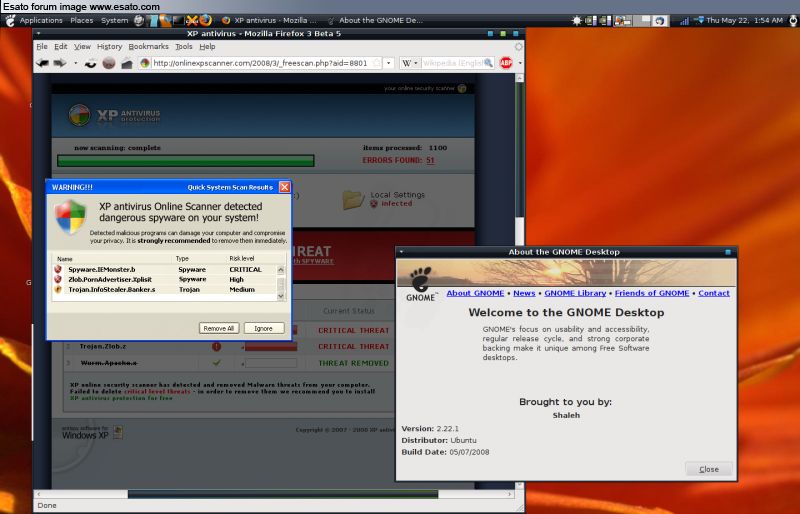Click in the Wikipedia search input field
Viewport: 800px width, 514px height.
452,63
